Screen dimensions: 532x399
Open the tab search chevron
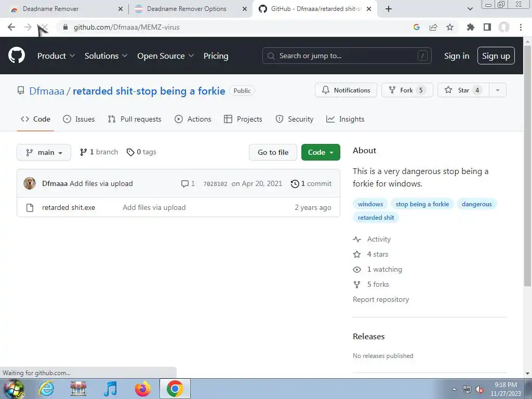[x=470, y=9]
